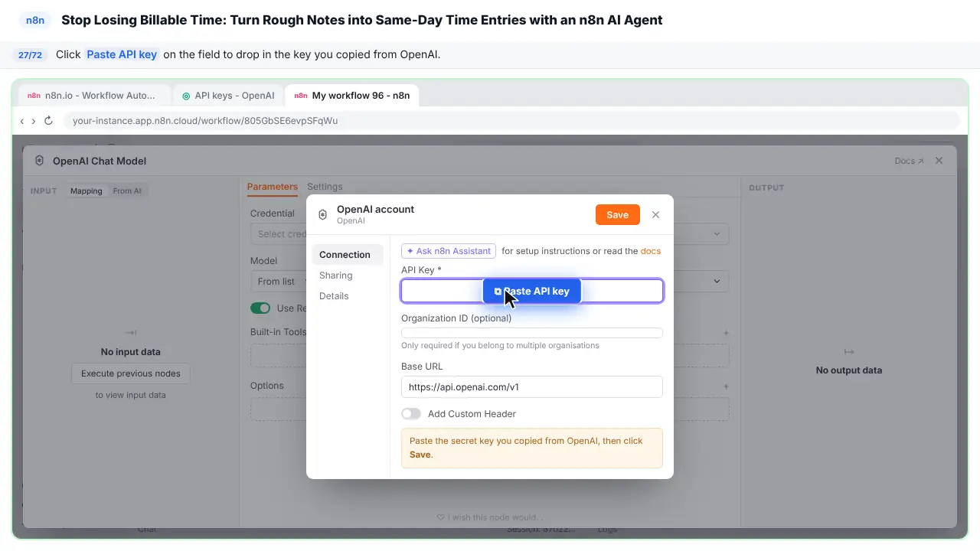Viewport: 980px width, 551px height.
Task: Click the browser forward arrow
Action: click(x=34, y=121)
